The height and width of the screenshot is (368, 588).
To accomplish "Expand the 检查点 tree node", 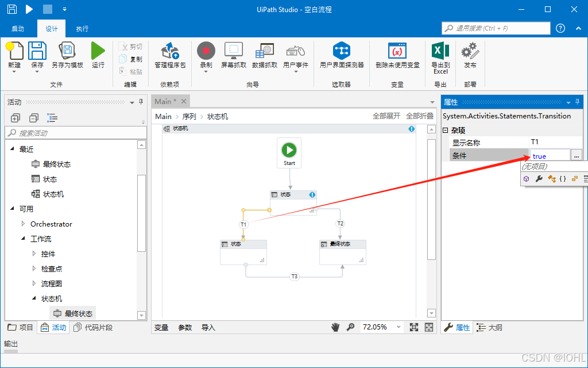I will click(34, 269).
